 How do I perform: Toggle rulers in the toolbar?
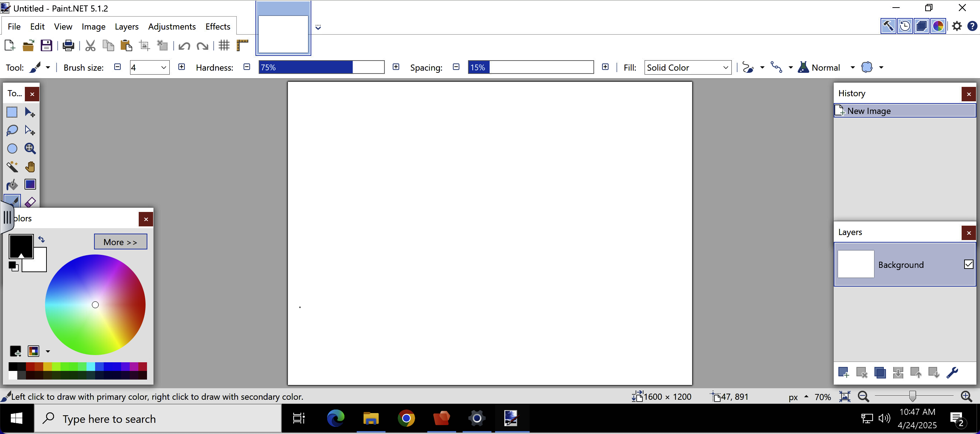pyautogui.click(x=242, y=46)
